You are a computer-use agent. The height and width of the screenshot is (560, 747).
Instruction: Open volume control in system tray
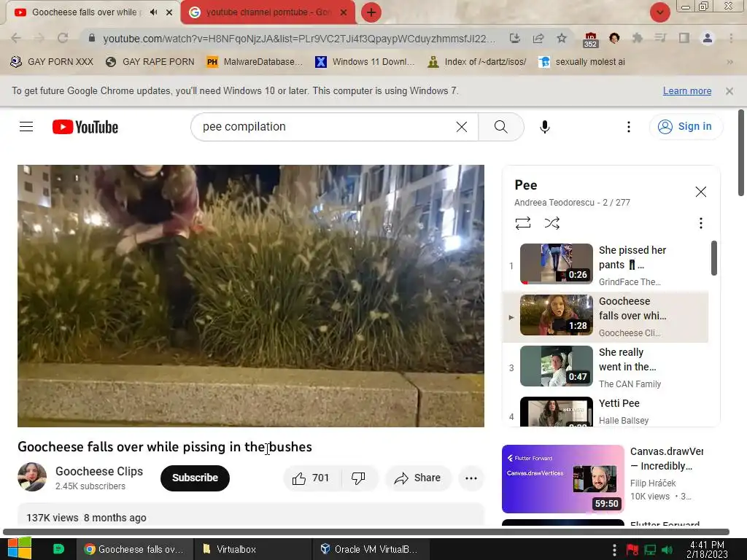click(667, 550)
